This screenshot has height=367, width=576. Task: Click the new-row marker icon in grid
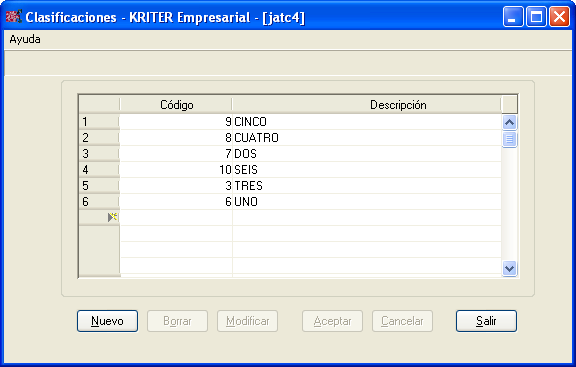pyautogui.click(x=112, y=217)
